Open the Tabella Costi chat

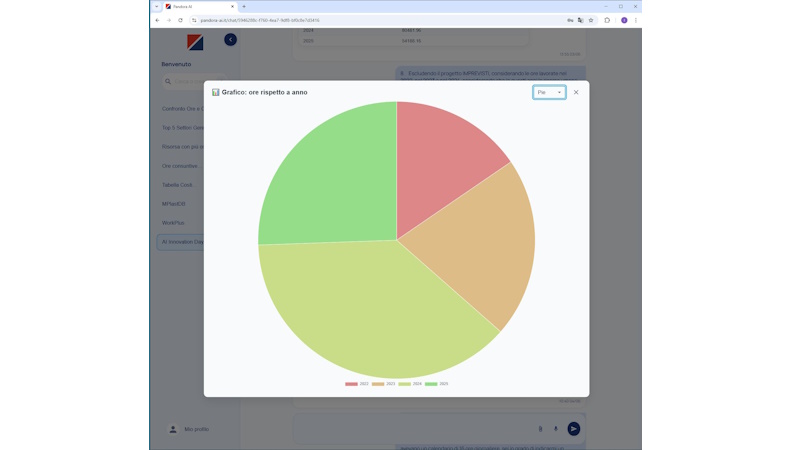click(177, 185)
